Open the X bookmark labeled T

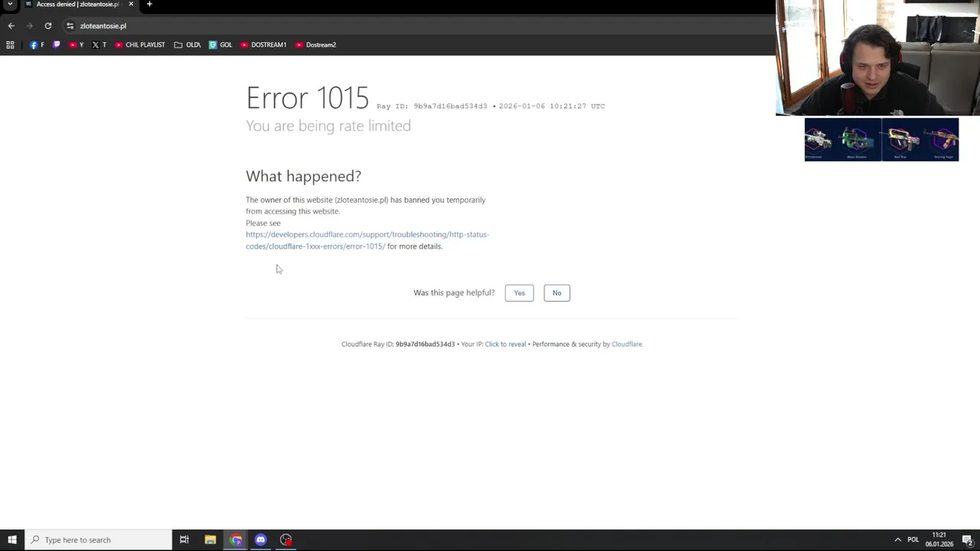click(99, 45)
